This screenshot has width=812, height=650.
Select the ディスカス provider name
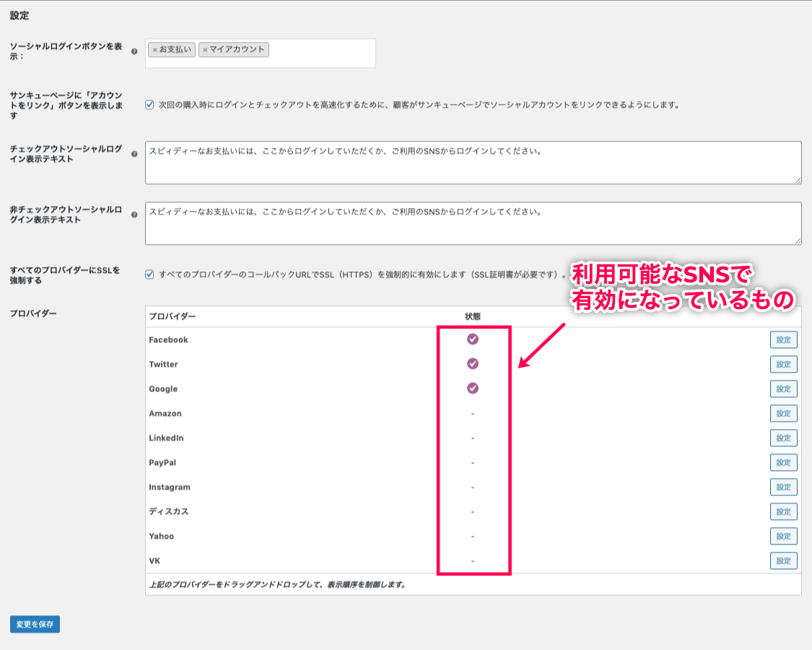(169, 511)
